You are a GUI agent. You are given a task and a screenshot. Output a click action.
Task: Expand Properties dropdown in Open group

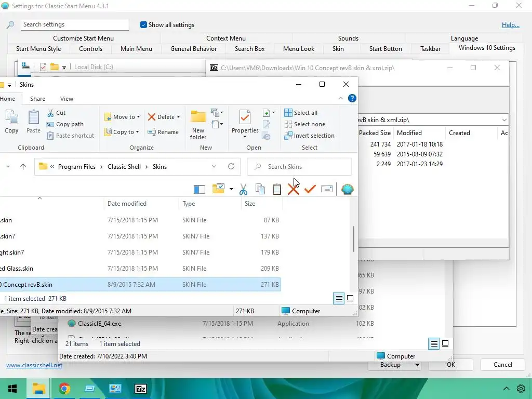(x=245, y=137)
